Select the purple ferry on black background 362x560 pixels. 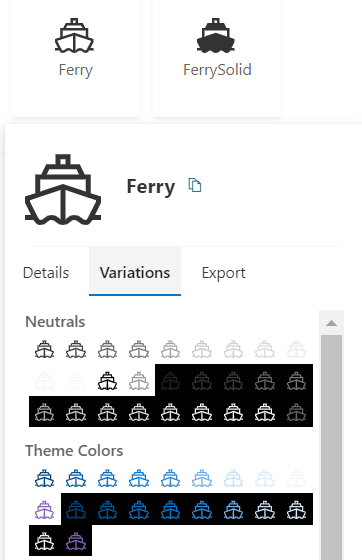point(76,541)
